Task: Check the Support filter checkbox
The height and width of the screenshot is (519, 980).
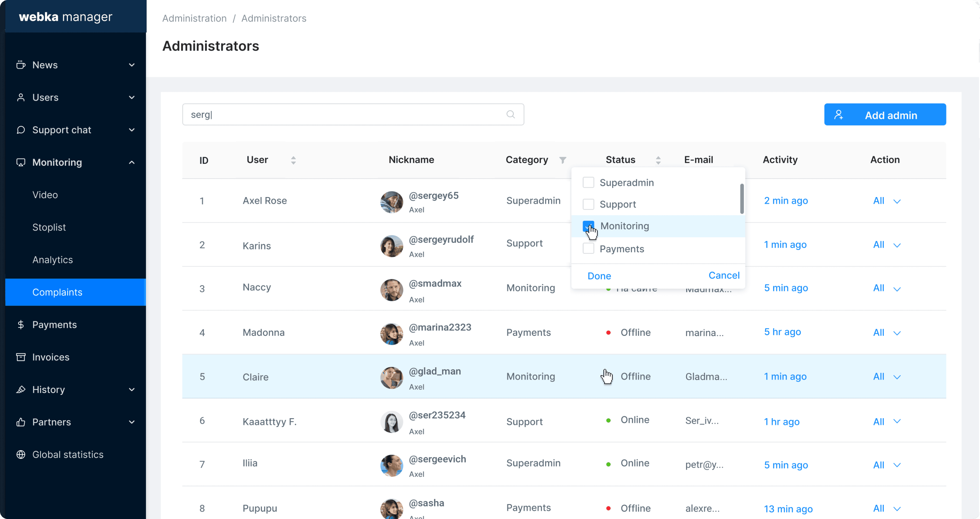Action: point(588,204)
